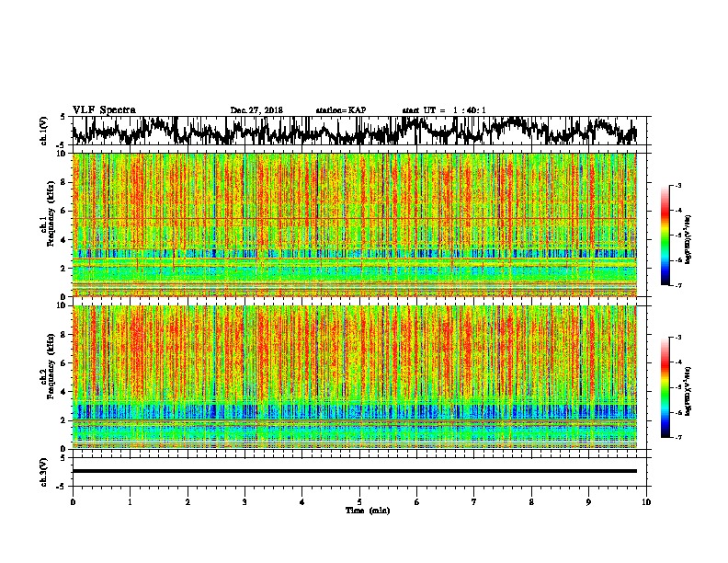Click the "0" tick on the time axis
This screenshot has width=728, height=563.
click(x=73, y=502)
